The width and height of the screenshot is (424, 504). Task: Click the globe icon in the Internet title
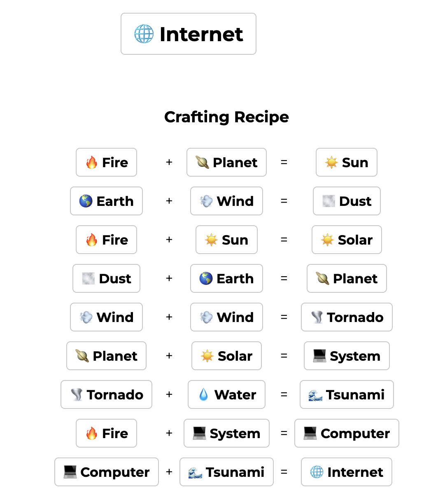144,34
